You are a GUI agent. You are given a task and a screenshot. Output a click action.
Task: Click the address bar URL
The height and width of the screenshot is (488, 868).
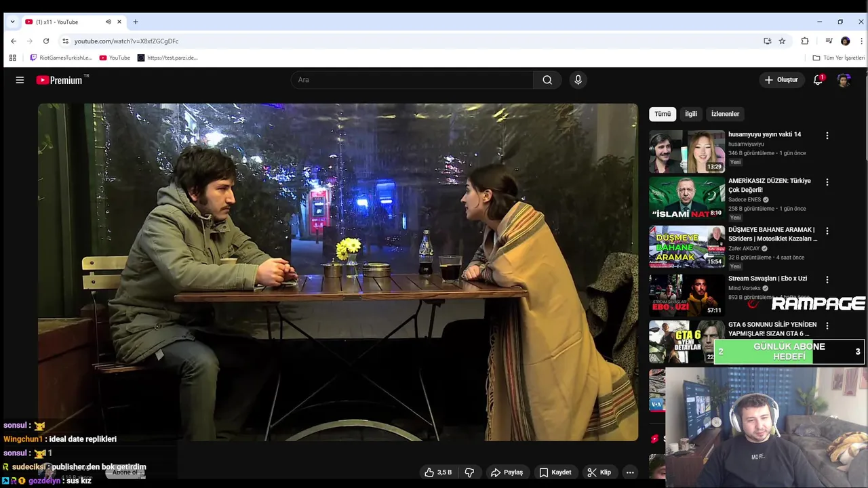(x=126, y=41)
